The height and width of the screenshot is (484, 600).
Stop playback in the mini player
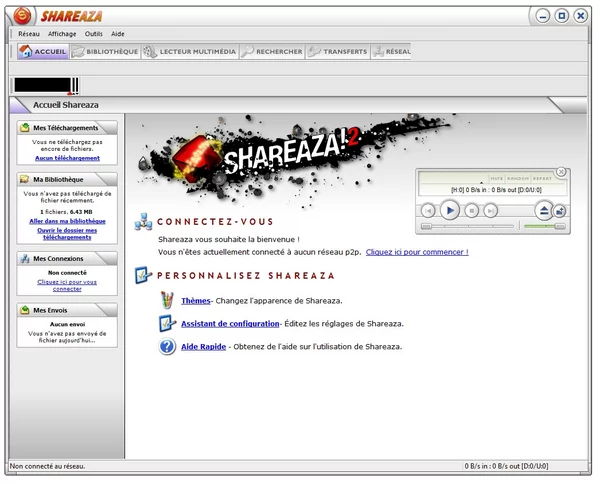(471, 210)
